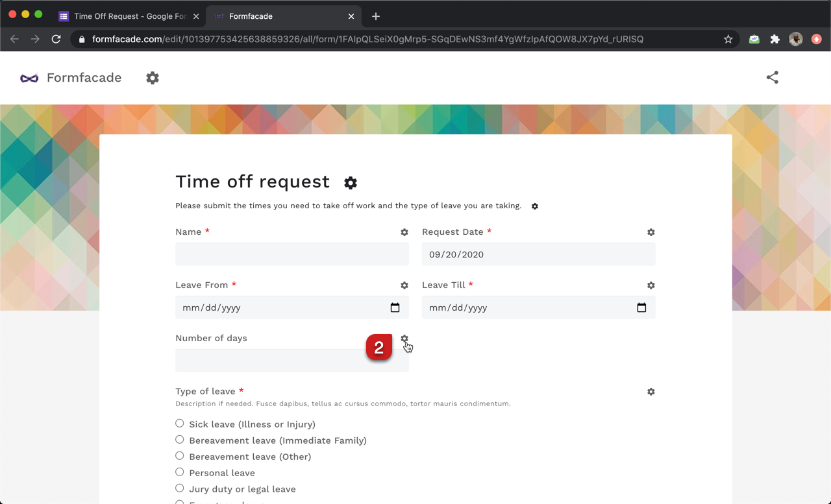Choose Personal leave as leave type
Screen dimensions: 831x504
pos(179,472)
